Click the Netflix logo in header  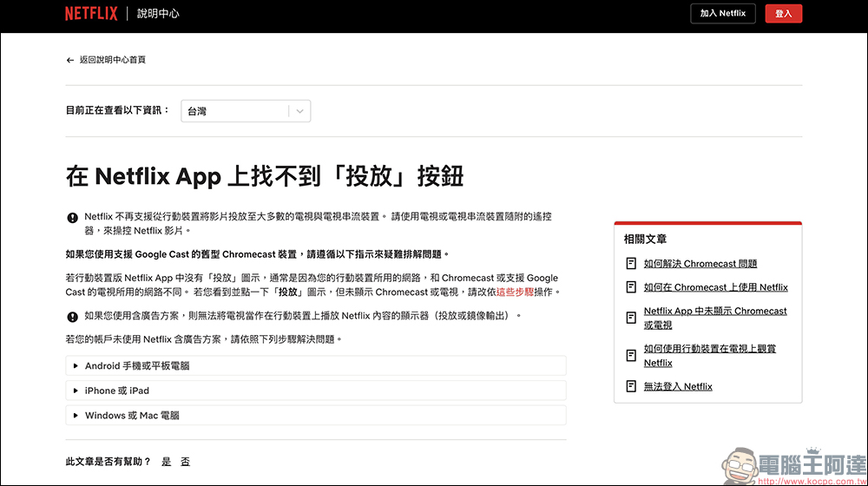(x=91, y=13)
